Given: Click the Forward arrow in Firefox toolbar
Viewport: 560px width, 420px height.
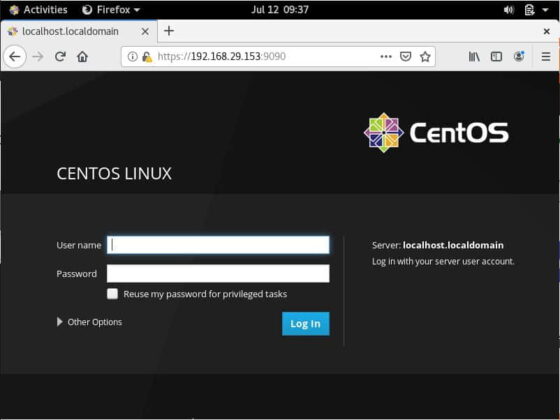Looking at the screenshot, I should 38,56.
